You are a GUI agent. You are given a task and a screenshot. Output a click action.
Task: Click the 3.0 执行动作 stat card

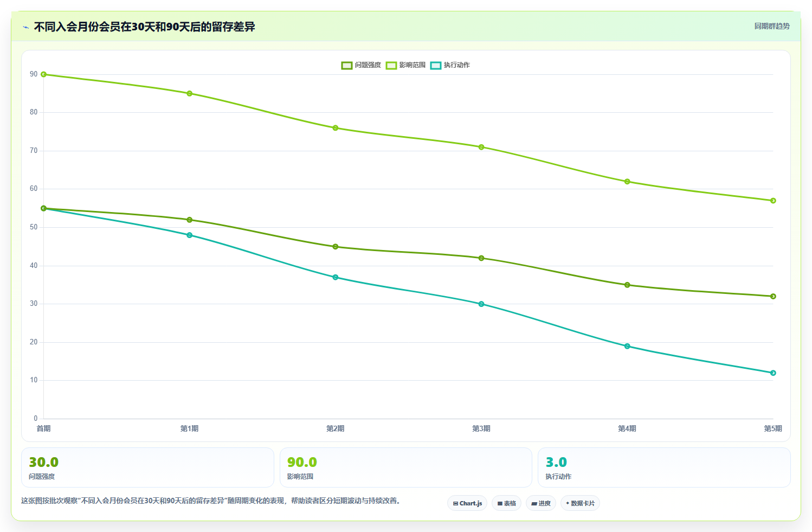(664, 467)
